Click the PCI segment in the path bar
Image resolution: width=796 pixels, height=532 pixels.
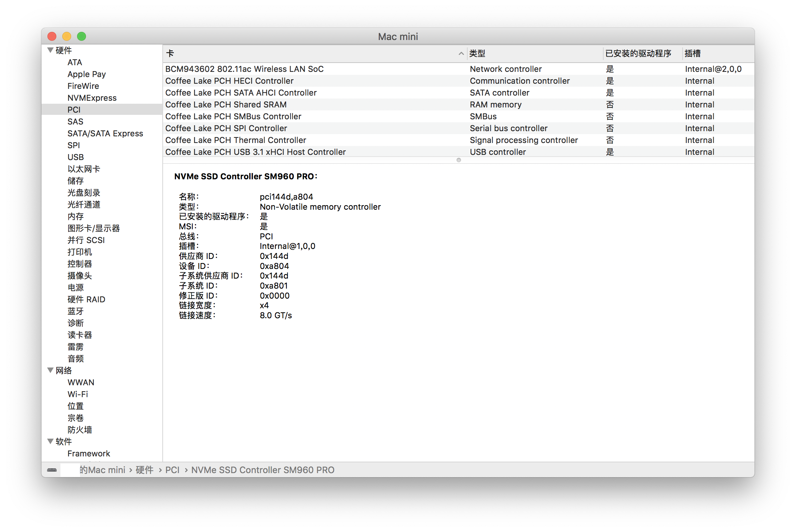[x=172, y=470]
